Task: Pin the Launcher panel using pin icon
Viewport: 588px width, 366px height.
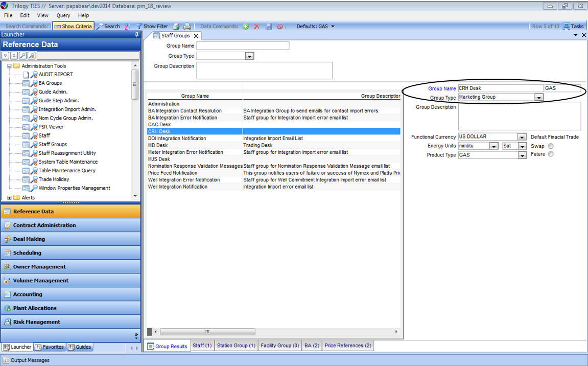Action: (x=136, y=35)
